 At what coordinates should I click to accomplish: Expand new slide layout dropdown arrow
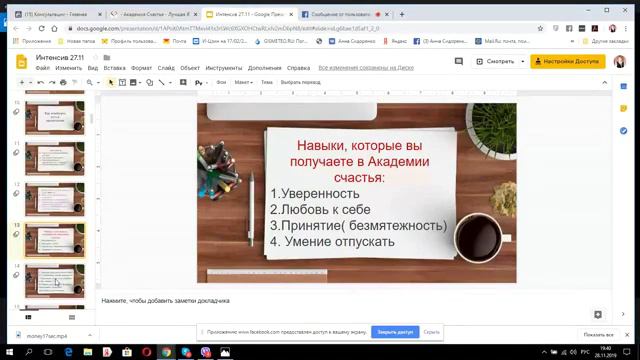pos(30,82)
